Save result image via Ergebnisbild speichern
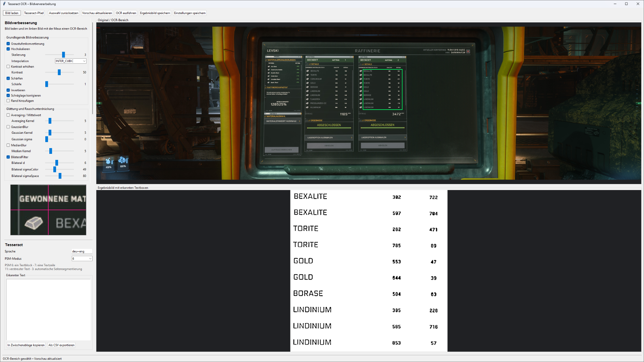Viewport: 644px width, 362px height. [x=155, y=13]
